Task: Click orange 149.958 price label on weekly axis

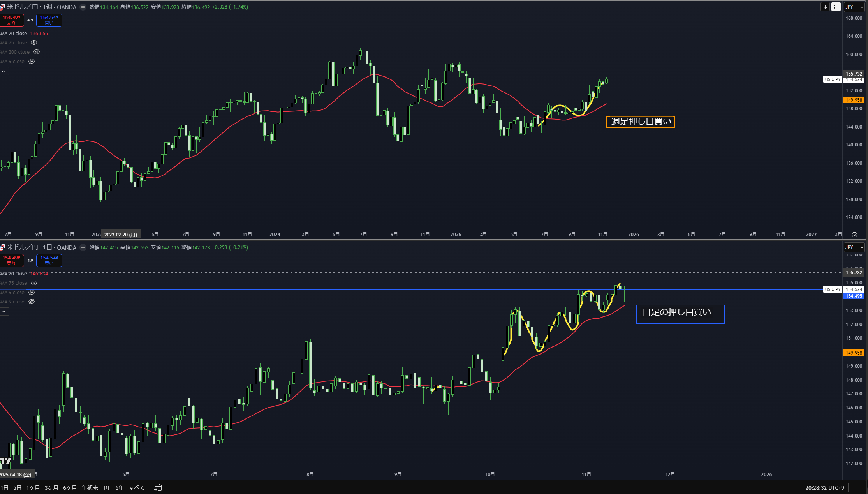Action: 854,100
